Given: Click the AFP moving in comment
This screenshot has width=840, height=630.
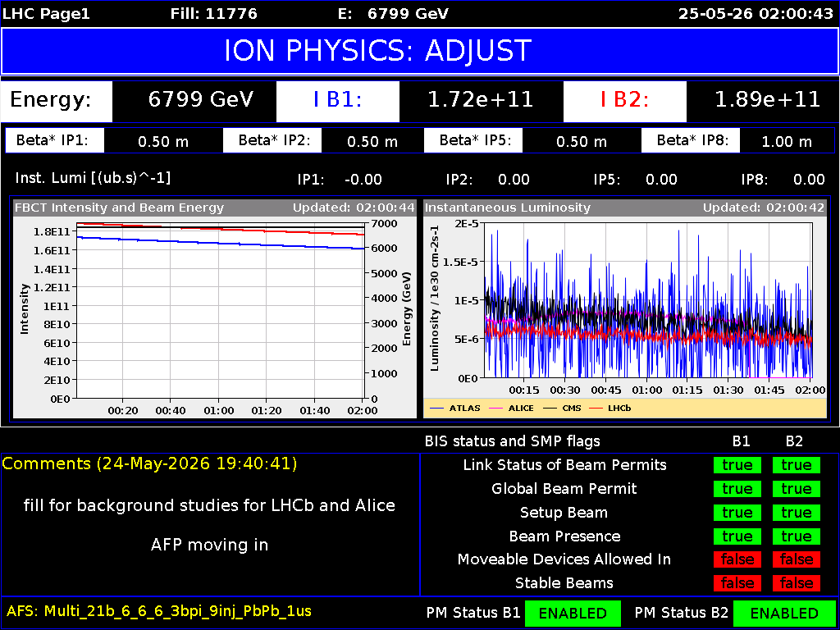Looking at the screenshot, I should tap(209, 546).
